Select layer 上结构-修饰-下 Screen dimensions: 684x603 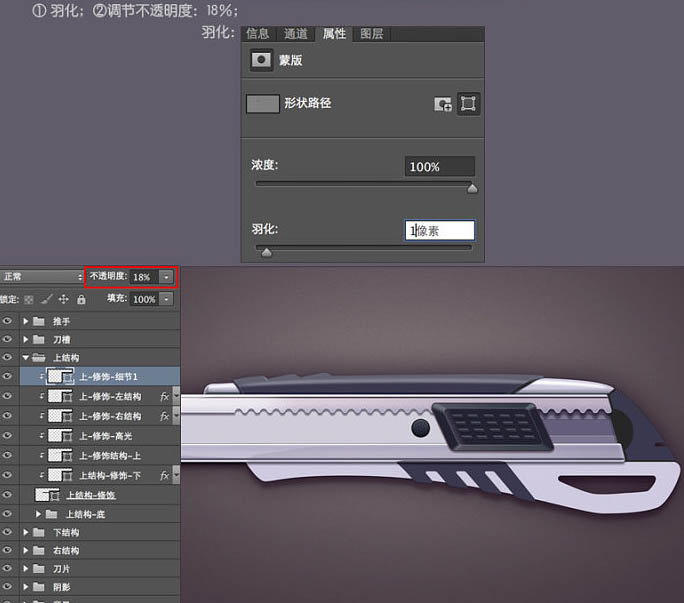coord(100,475)
